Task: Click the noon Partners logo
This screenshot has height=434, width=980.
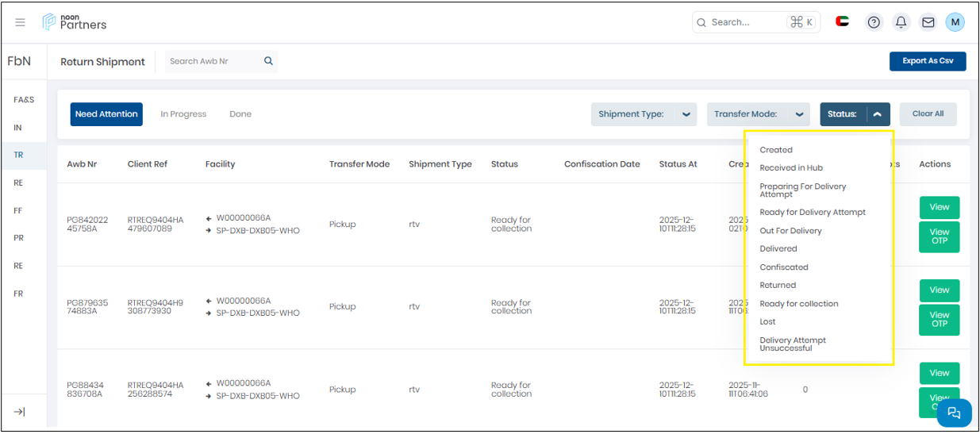Action: coord(75,22)
